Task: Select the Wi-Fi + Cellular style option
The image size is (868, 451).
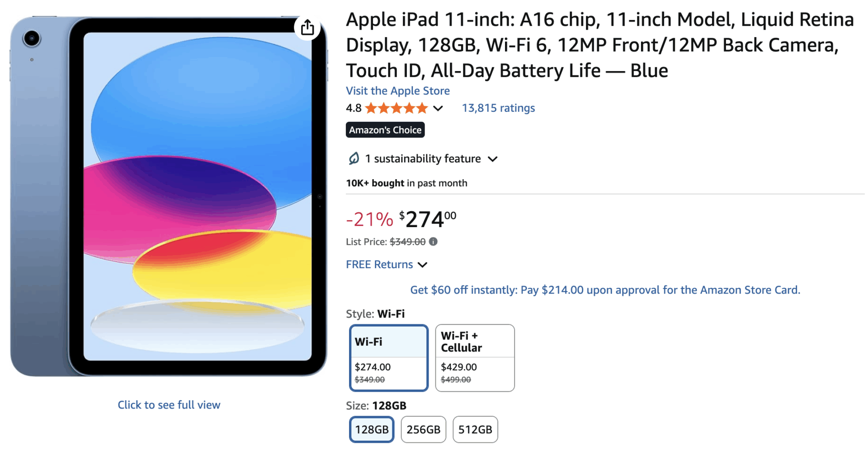Action: click(474, 357)
